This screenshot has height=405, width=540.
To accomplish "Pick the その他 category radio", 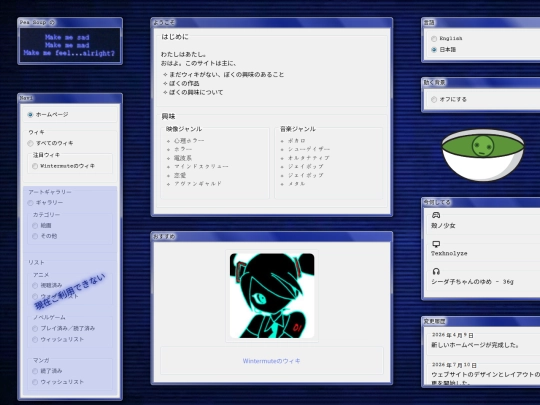I will pos(35,236).
